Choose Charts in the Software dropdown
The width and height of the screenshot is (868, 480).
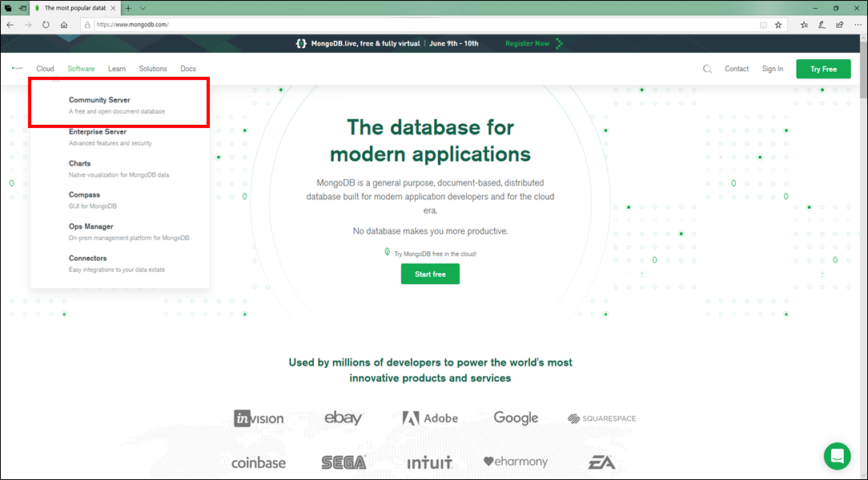click(x=119, y=169)
